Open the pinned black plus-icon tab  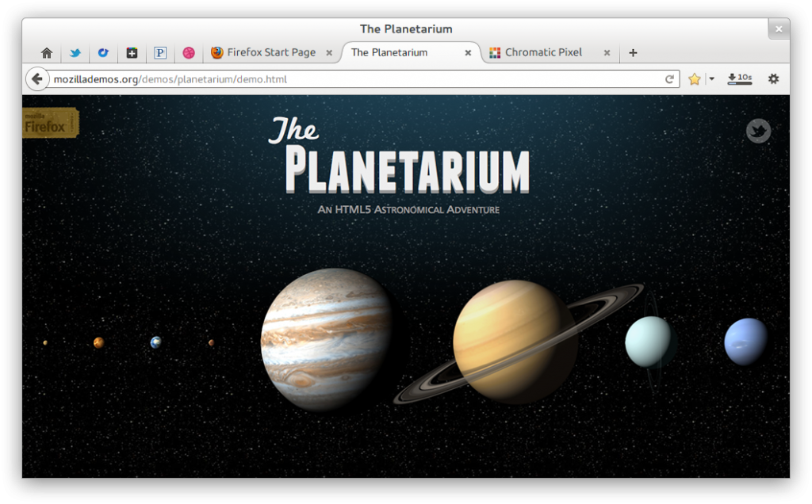point(132,53)
